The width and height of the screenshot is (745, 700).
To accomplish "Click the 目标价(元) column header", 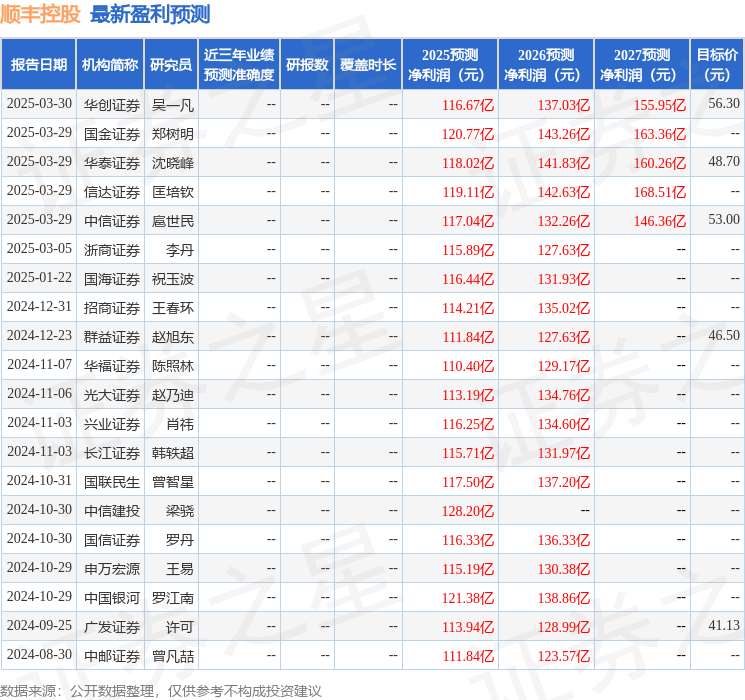I will coord(716,65).
